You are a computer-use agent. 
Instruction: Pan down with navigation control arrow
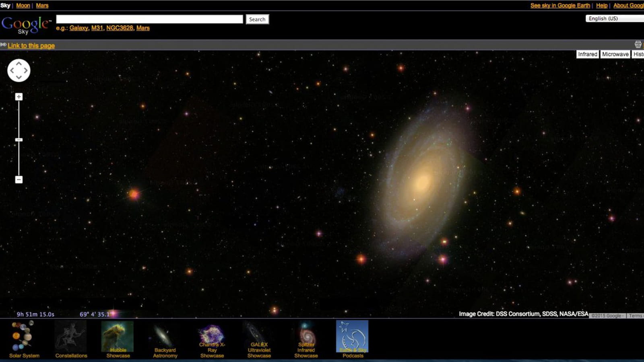19,77
